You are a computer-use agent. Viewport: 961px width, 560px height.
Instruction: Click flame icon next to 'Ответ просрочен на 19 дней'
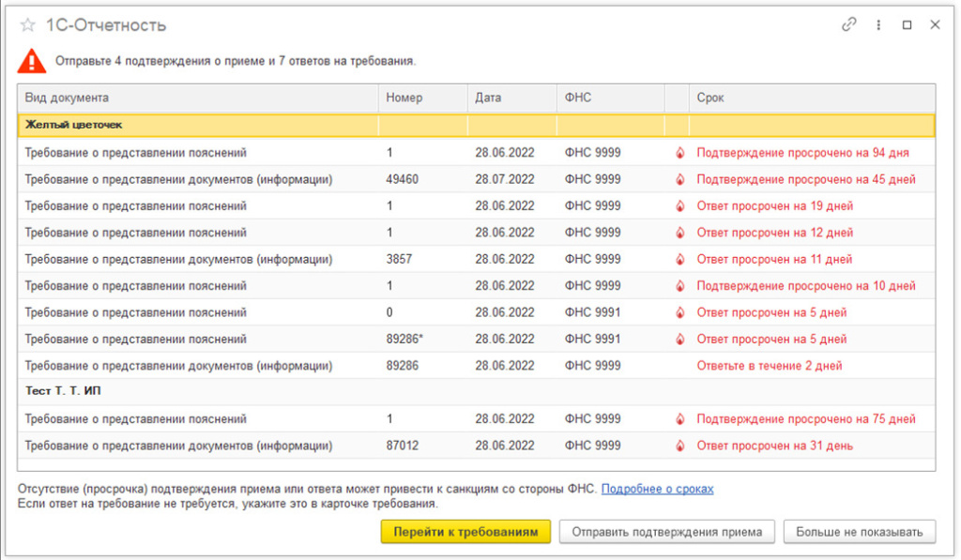pos(679,205)
